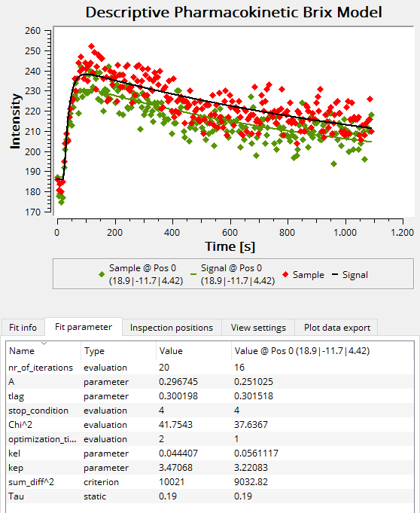Click the value 10021
This screenshot has height=513, width=420.
pyautogui.click(x=172, y=482)
